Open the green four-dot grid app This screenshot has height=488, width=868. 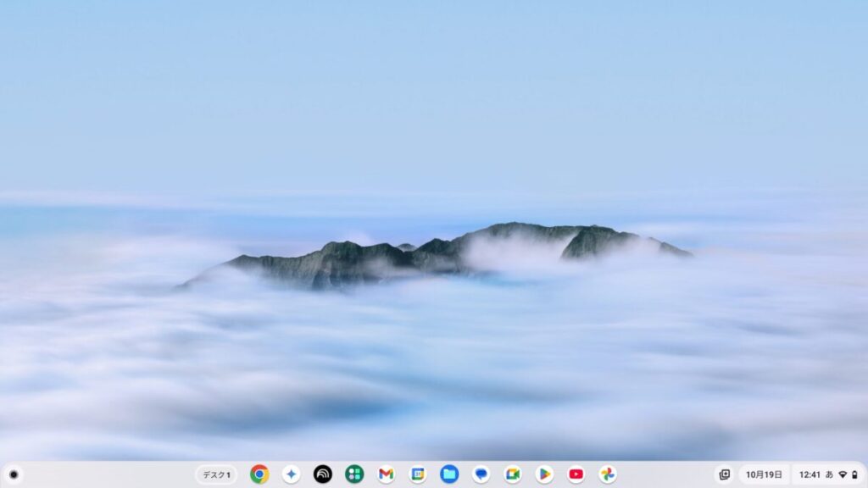click(354, 474)
